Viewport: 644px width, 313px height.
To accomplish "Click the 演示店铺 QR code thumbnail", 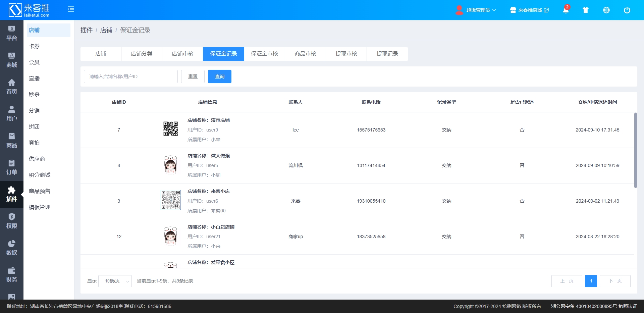I will tap(170, 129).
